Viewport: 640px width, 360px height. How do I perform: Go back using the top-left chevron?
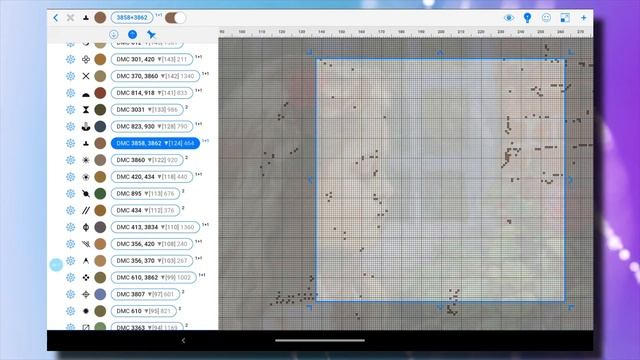56,18
